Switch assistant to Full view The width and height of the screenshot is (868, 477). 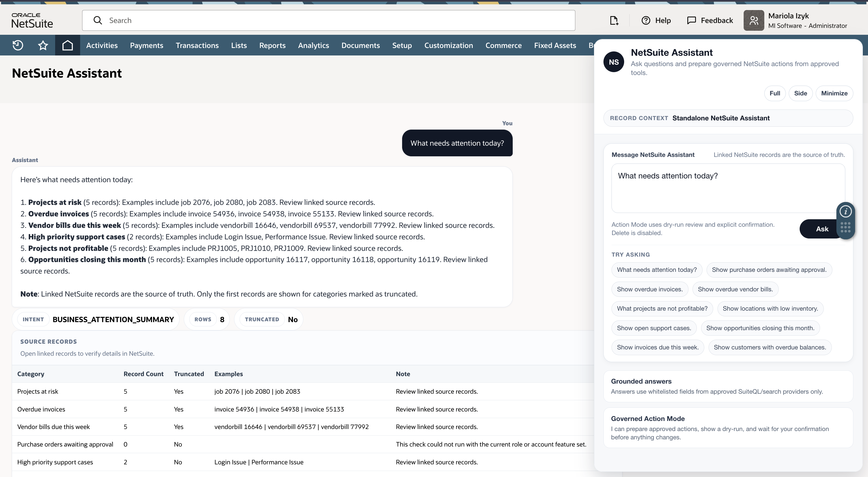775,93
